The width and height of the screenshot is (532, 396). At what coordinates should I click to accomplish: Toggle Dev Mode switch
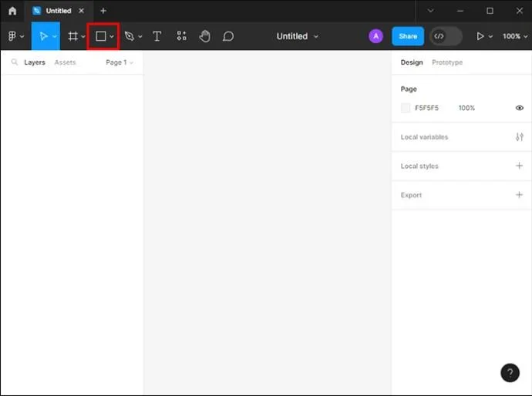(446, 36)
